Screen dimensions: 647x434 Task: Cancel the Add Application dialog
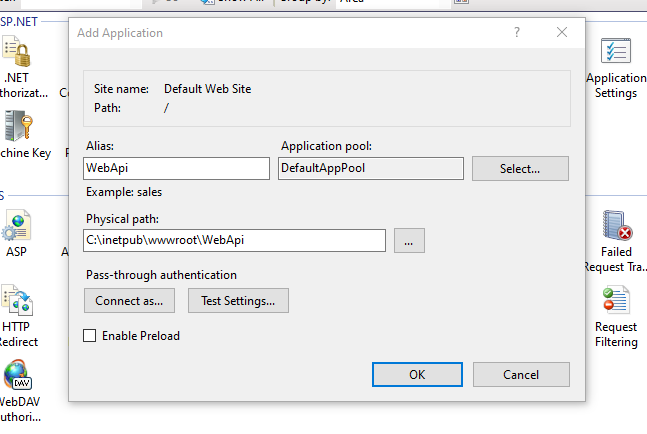point(521,374)
